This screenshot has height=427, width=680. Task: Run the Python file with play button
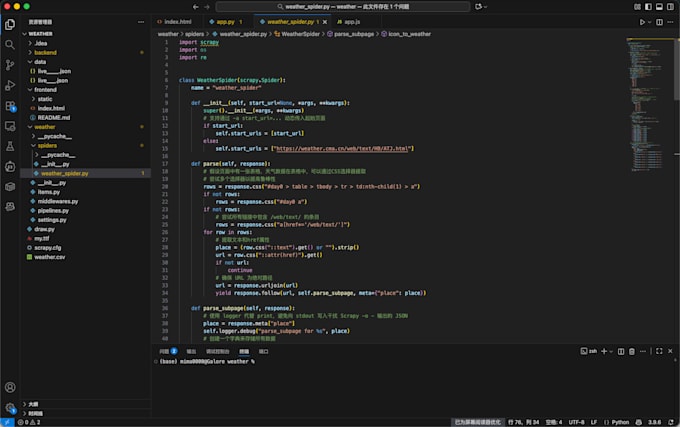coord(642,22)
